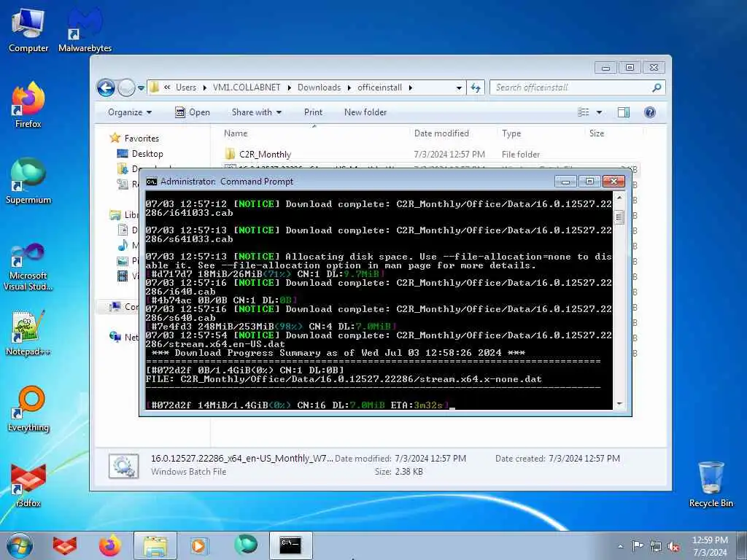Click the batch file icon in details pane
The width and height of the screenshot is (747, 560).
pos(123,466)
